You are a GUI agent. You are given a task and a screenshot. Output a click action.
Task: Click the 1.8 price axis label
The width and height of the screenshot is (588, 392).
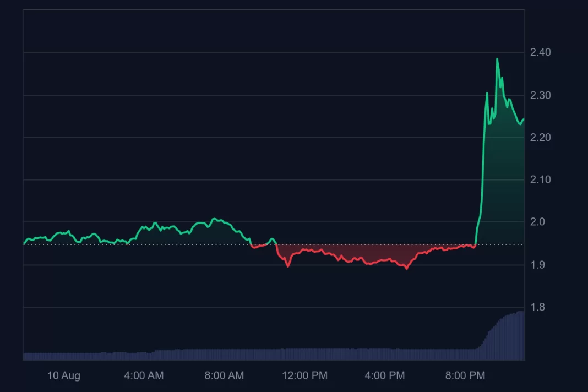click(x=537, y=307)
